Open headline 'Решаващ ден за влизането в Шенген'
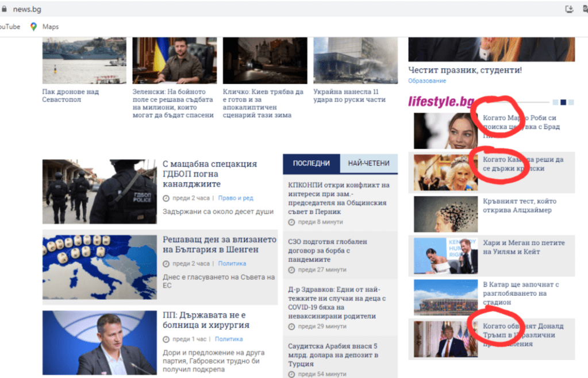Screen dimensions: 588x378 [219, 245]
